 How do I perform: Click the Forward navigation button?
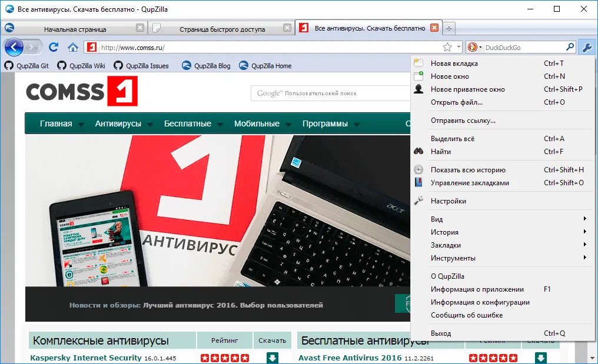33,47
